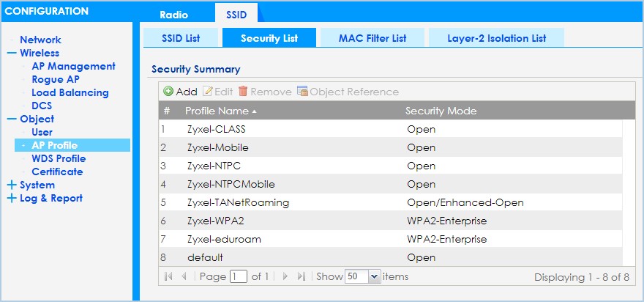The image size is (644, 302).
Task: Open the MAC Filter List tab
Action: 372,38
